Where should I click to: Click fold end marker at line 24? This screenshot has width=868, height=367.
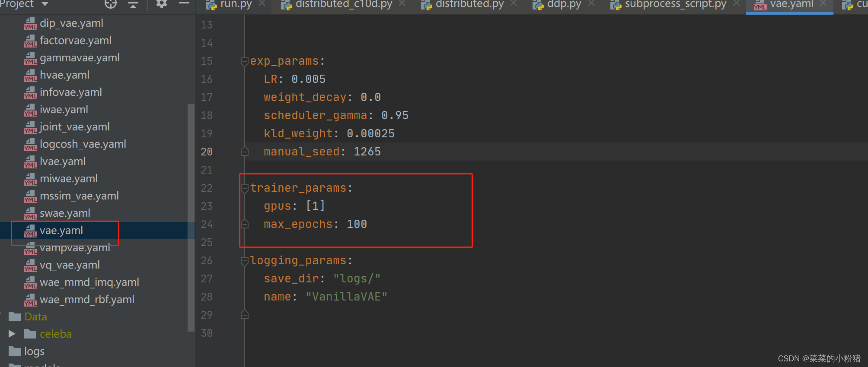coord(245,224)
